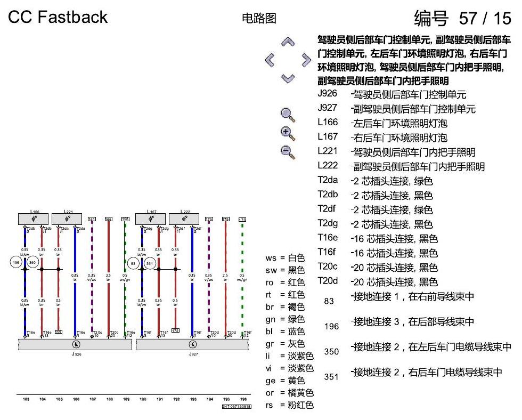The image size is (522, 420).
Task: Follow reference box 158 on ws/gn wire
Action: pos(125,219)
